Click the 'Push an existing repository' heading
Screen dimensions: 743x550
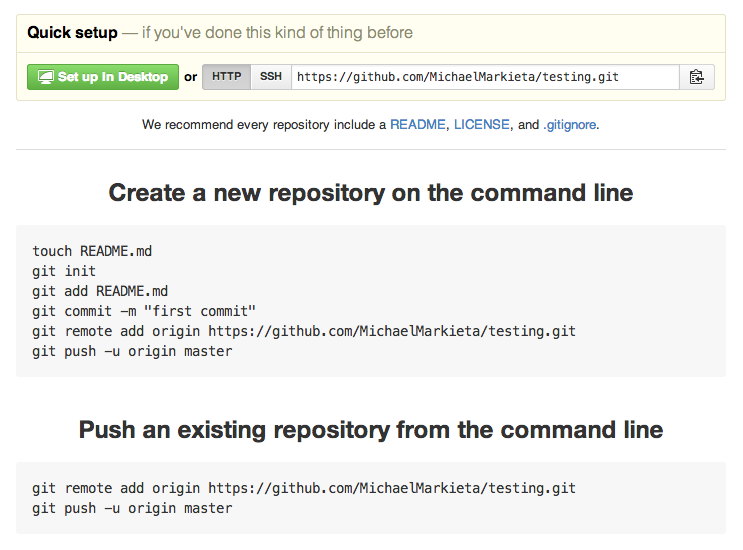[371, 429]
